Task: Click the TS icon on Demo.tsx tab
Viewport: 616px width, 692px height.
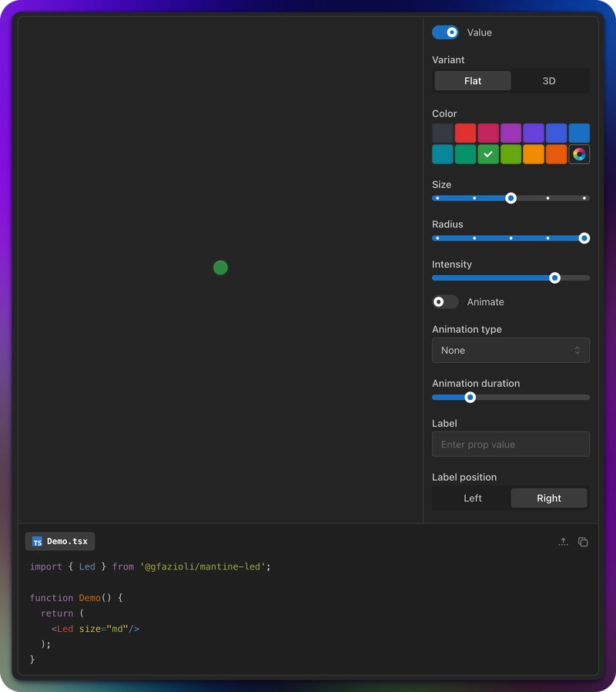Action: [38, 542]
